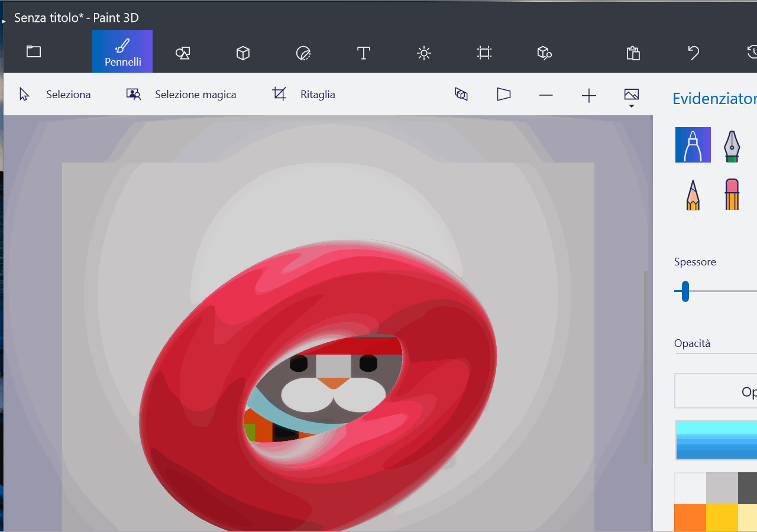Click the flag-shaped mixed reality icon
Viewport: 757px width, 532px height.
504,95
